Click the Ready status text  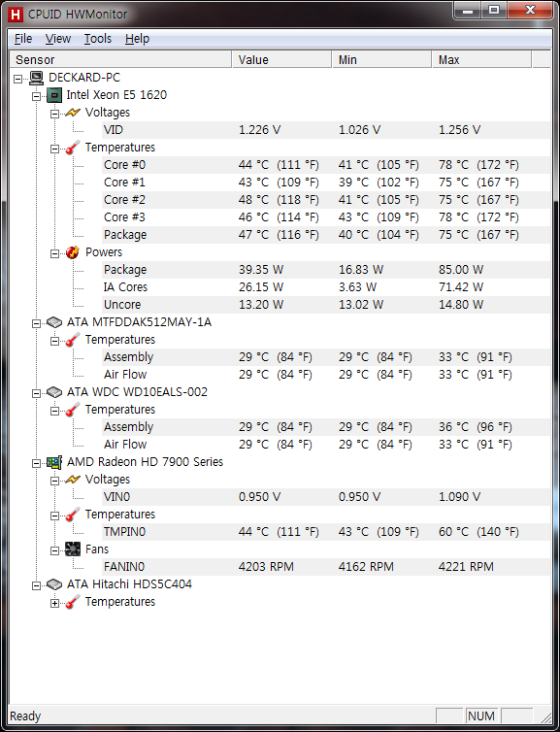25,716
